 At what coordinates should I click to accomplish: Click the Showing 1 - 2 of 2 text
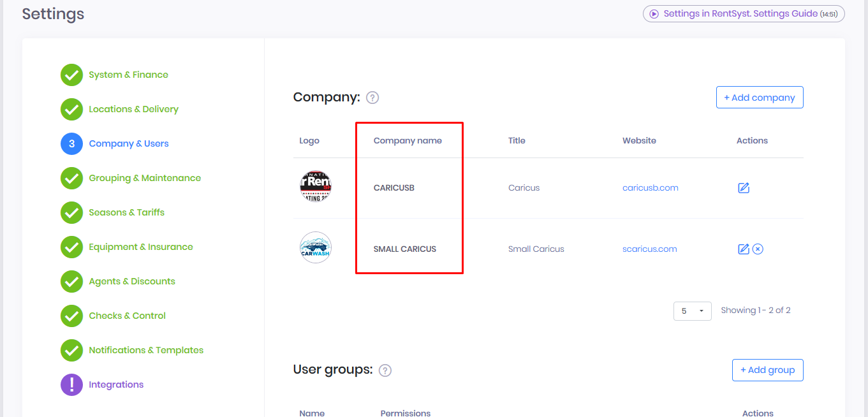coord(756,310)
